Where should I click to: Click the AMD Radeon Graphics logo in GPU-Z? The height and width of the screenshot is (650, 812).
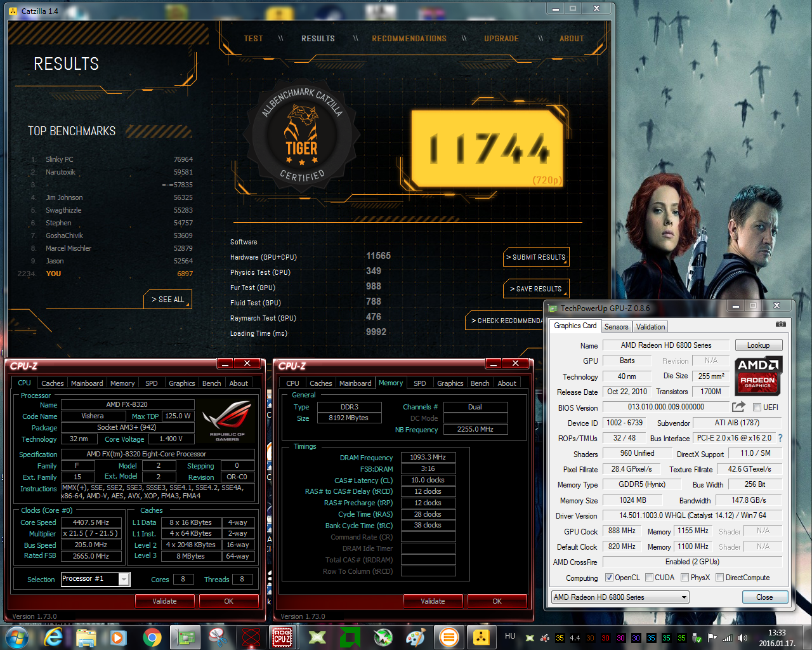tap(758, 376)
